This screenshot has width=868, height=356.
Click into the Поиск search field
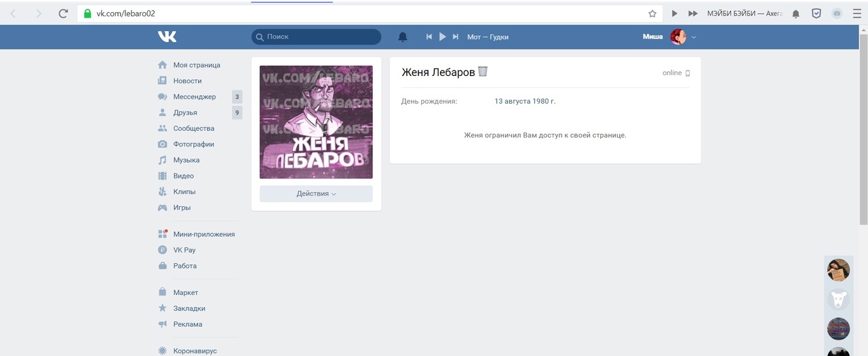(x=319, y=37)
